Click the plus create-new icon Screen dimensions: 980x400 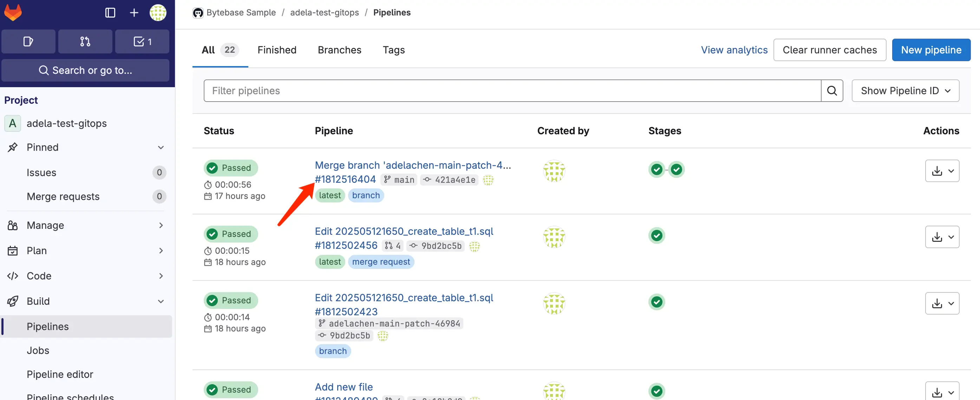[x=134, y=13]
